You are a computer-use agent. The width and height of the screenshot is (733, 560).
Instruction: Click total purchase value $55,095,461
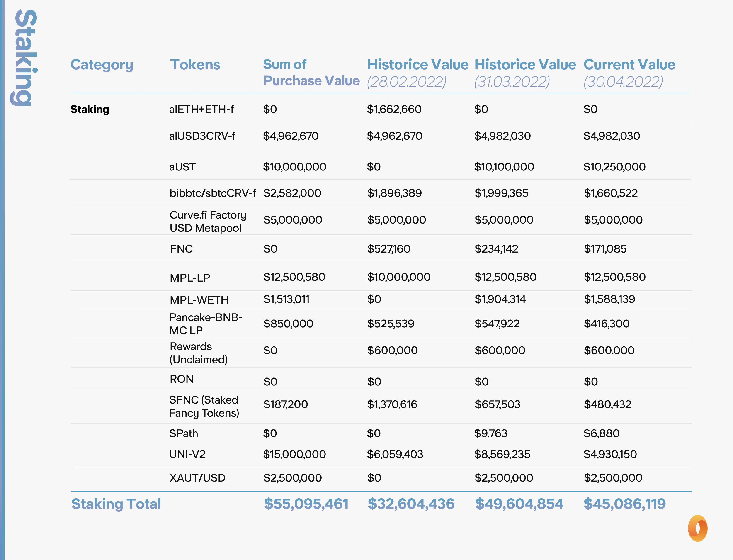point(306,504)
